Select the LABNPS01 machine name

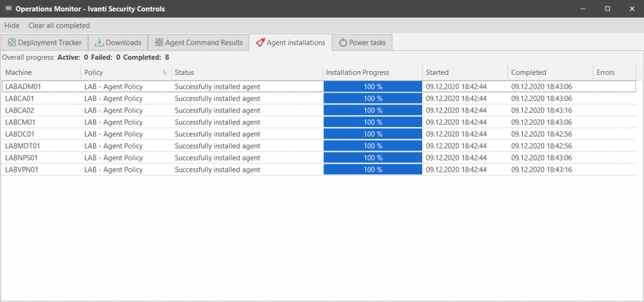tap(22, 158)
